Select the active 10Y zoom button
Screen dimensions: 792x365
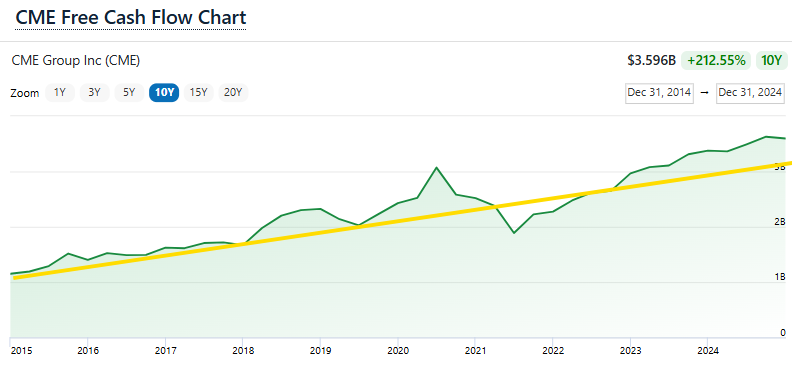click(x=164, y=93)
